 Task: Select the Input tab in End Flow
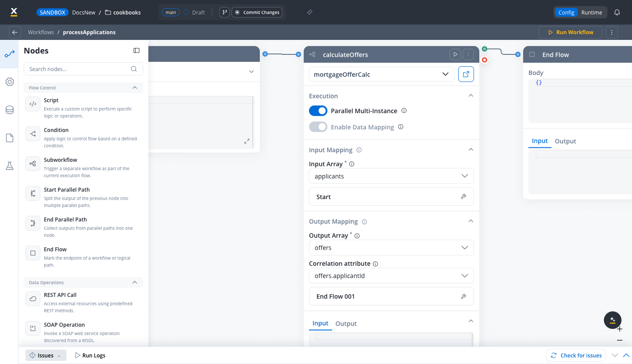pos(540,141)
